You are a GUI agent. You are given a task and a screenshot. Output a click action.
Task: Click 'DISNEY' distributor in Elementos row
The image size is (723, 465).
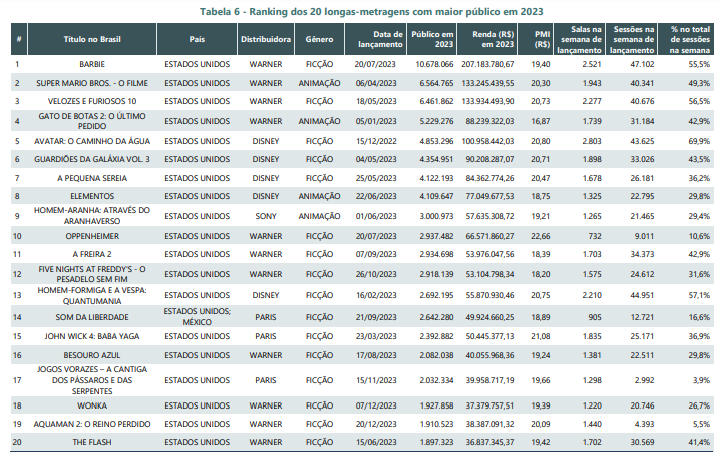266,196
